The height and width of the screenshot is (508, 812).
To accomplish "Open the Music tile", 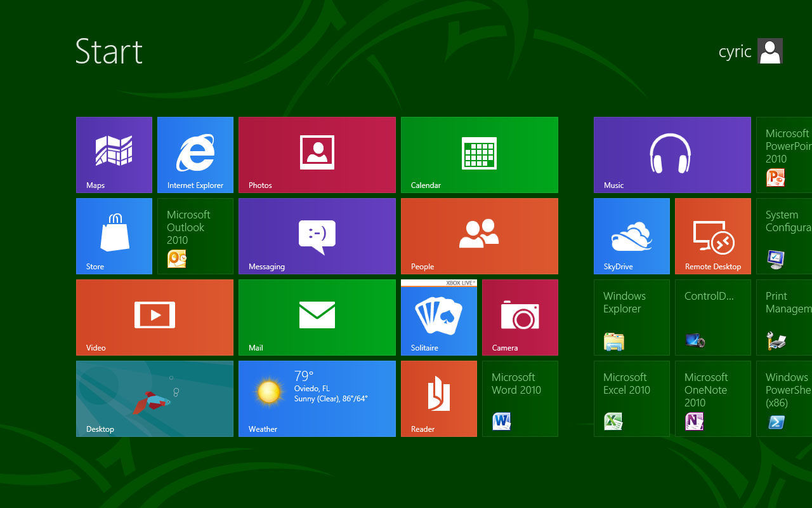I will point(672,155).
